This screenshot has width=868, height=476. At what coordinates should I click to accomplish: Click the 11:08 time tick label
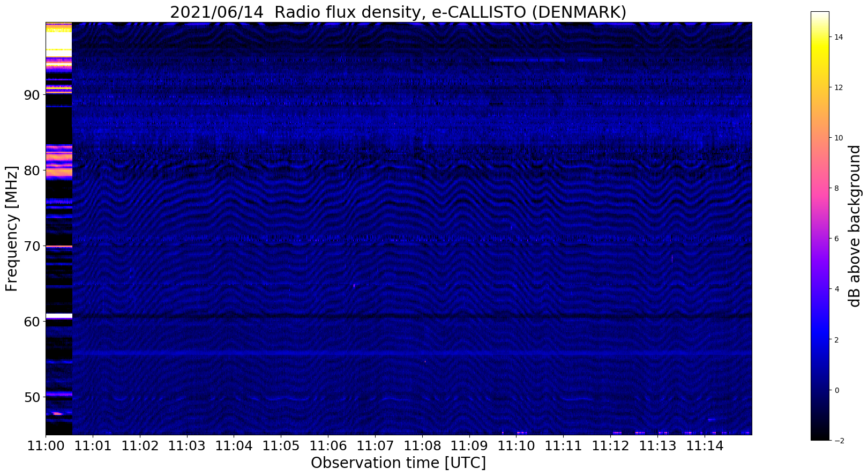422,446
